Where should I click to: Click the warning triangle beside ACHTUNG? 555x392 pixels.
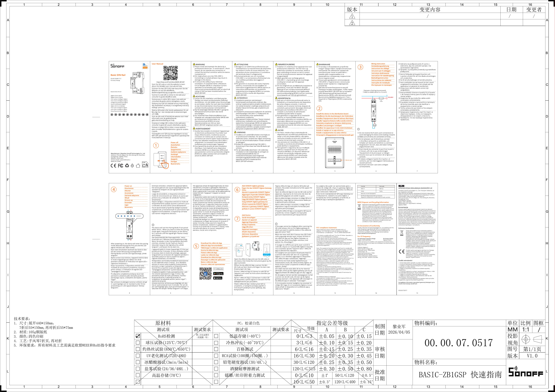coord(194,96)
